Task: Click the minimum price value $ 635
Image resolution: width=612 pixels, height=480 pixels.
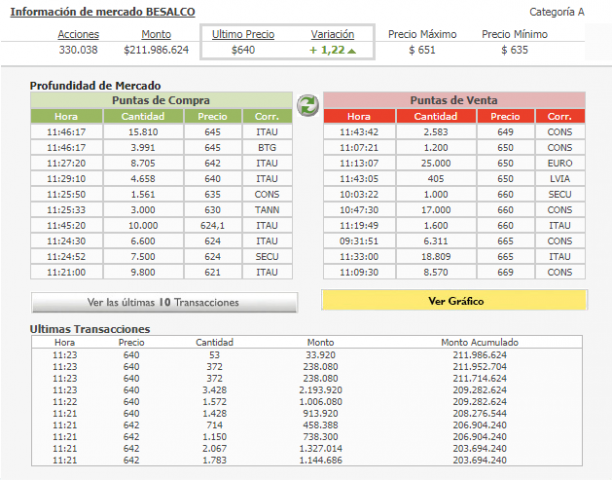Action: point(514,50)
